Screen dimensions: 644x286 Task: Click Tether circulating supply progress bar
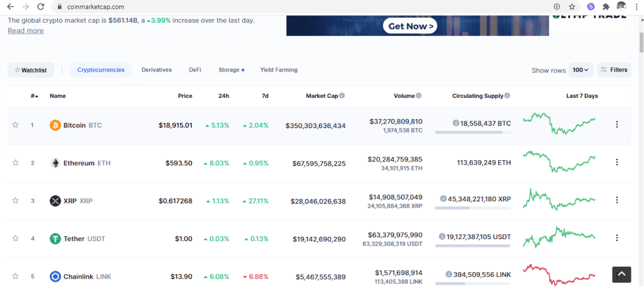coord(473,246)
